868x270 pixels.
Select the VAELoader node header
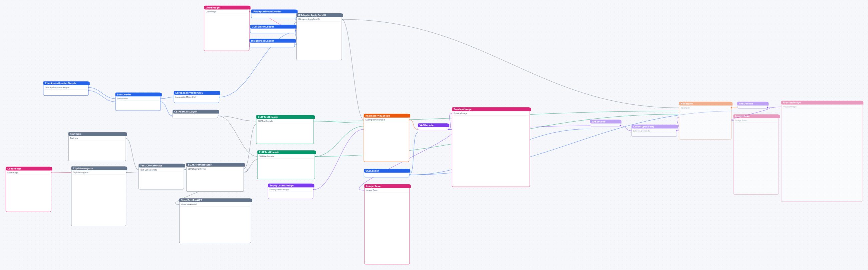tap(387, 171)
